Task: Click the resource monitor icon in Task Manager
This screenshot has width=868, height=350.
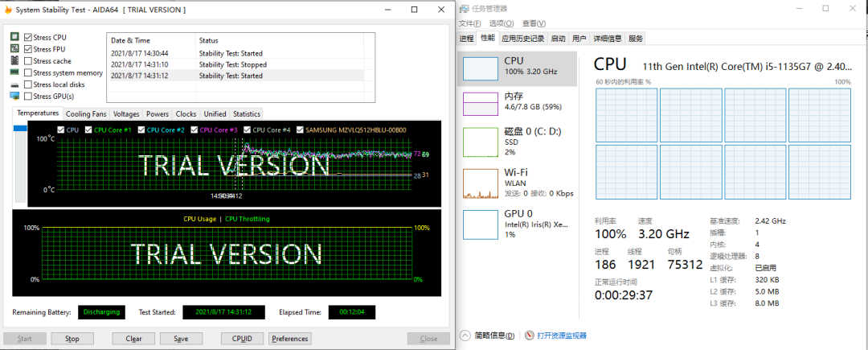Action: pyautogui.click(x=530, y=336)
